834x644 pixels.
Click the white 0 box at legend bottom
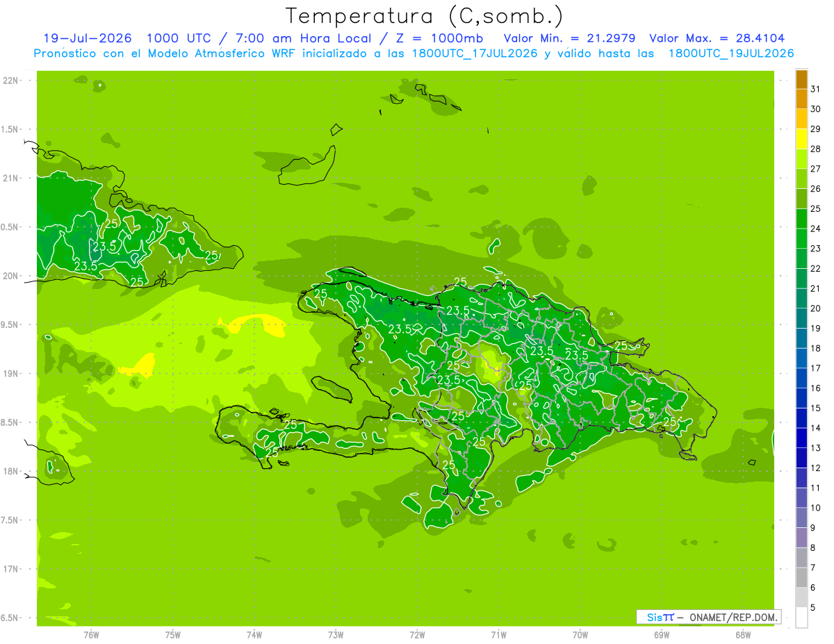[x=801, y=618]
